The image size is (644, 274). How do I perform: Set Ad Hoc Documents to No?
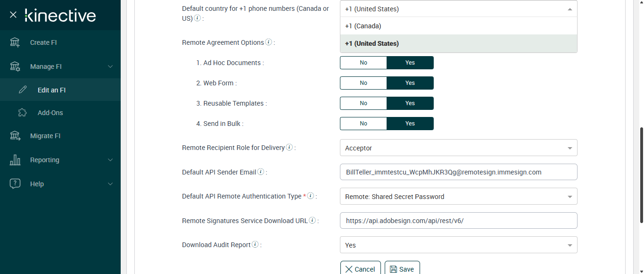[363, 63]
